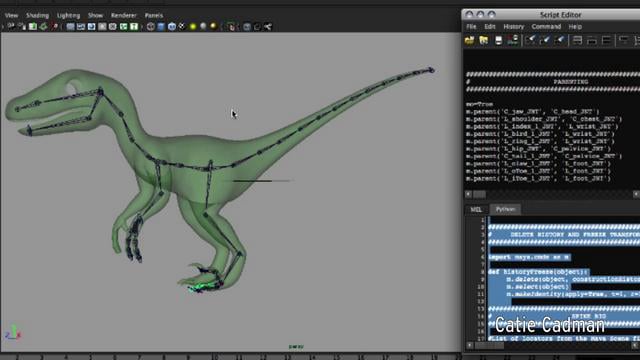Viewport: 640px width, 360px height.
Task: Click input pane scroll-left arrow
Action: pyautogui.click(x=470, y=345)
